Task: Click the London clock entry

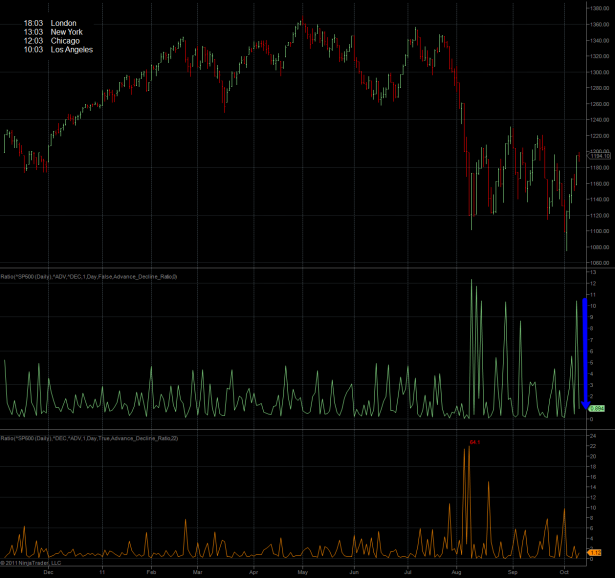Action: click(51, 20)
